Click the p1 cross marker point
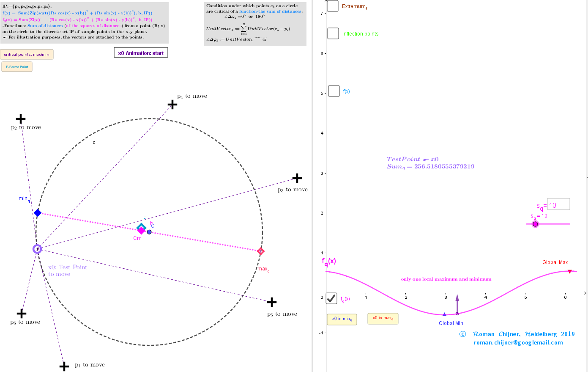588x372 pixels. (x=64, y=366)
